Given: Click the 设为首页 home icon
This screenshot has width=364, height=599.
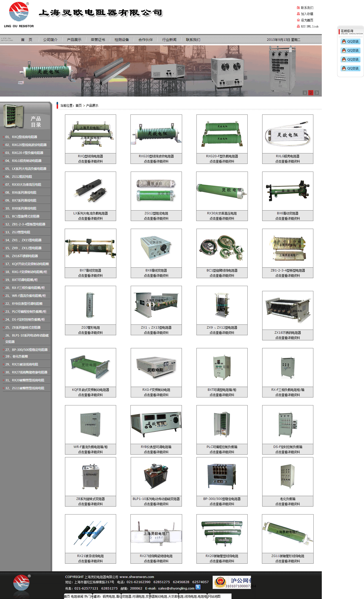Looking at the screenshot, I should 298,20.
